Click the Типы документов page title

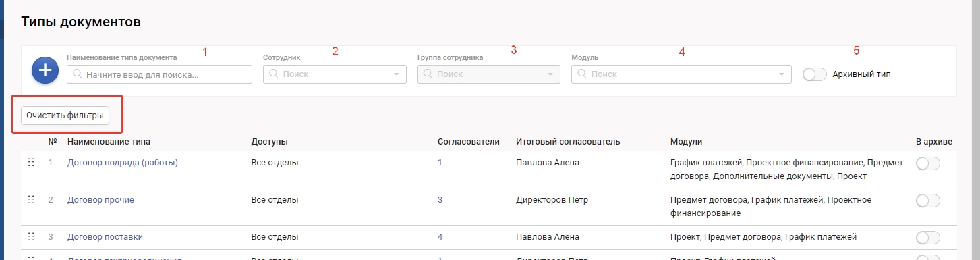pos(81,22)
